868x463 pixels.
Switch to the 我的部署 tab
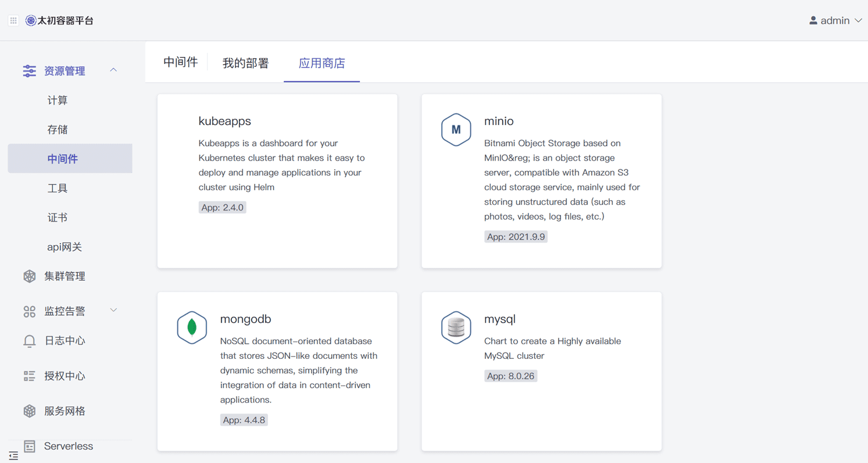[245, 63]
